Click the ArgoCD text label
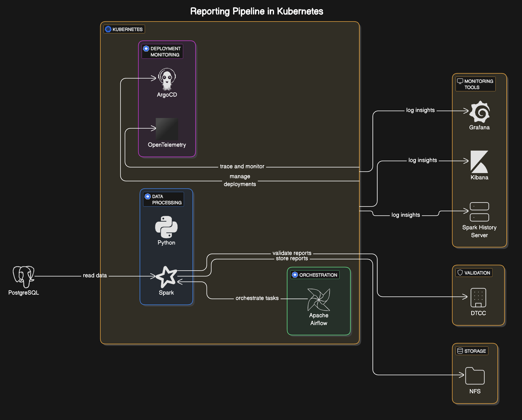 [167, 94]
